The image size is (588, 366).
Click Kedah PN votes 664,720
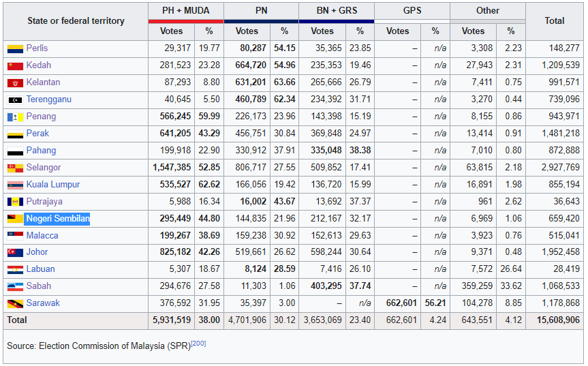tap(251, 65)
